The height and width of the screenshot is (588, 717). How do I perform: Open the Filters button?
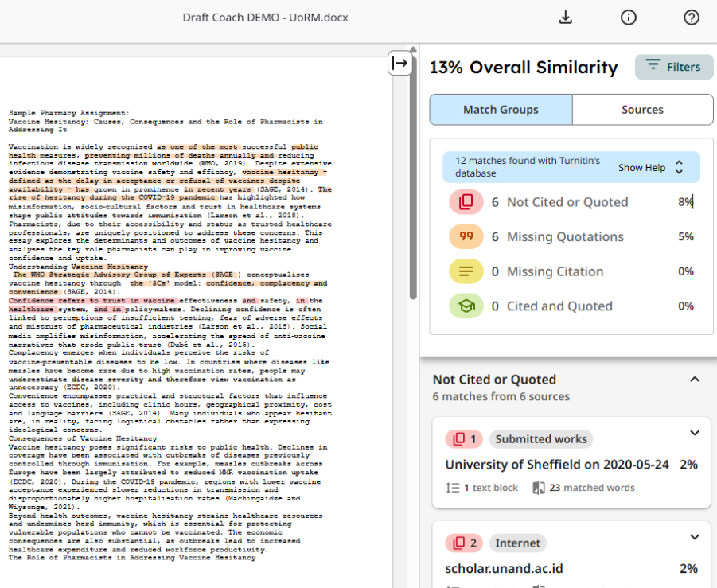pyautogui.click(x=673, y=67)
